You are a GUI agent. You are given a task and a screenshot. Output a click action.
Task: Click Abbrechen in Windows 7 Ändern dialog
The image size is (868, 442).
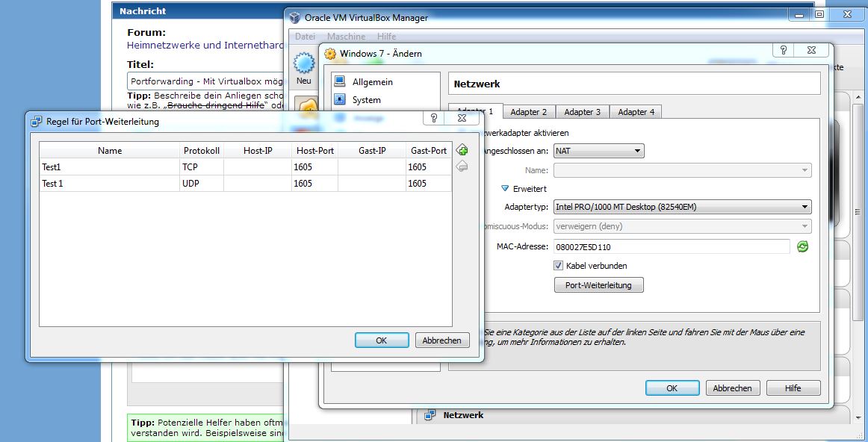pyautogui.click(x=732, y=387)
